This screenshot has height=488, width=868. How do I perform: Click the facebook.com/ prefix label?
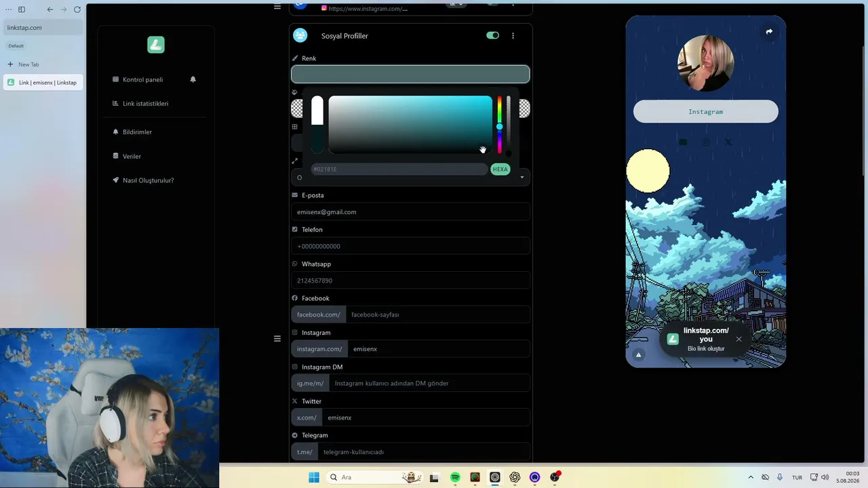click(x=319, y=314)
